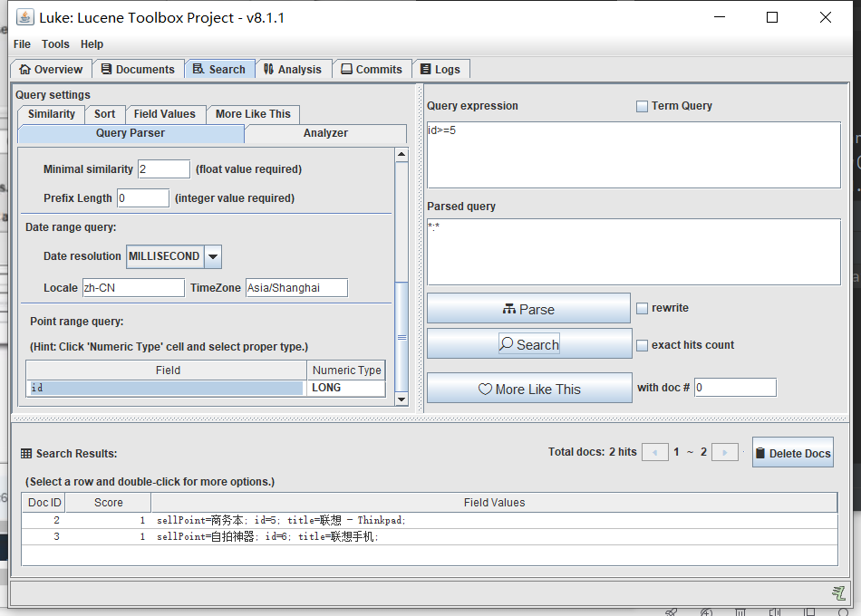
Task: Enable the Term Query checkbox
Action: pos(642,107)
